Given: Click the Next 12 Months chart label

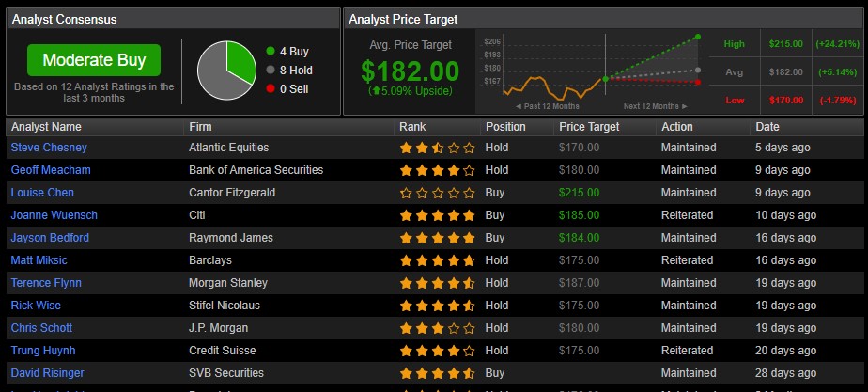Looking at the screenshot, I should click(656, 106).
